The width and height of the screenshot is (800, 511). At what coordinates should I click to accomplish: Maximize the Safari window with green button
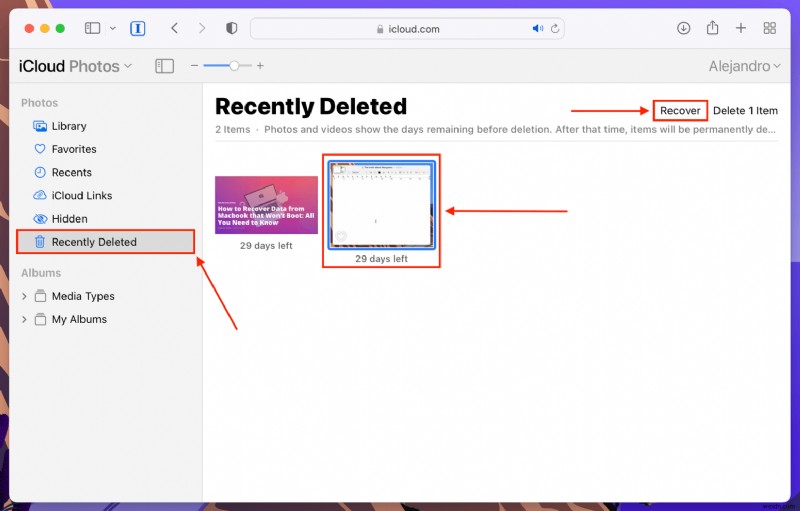click(x=60, y=29)
